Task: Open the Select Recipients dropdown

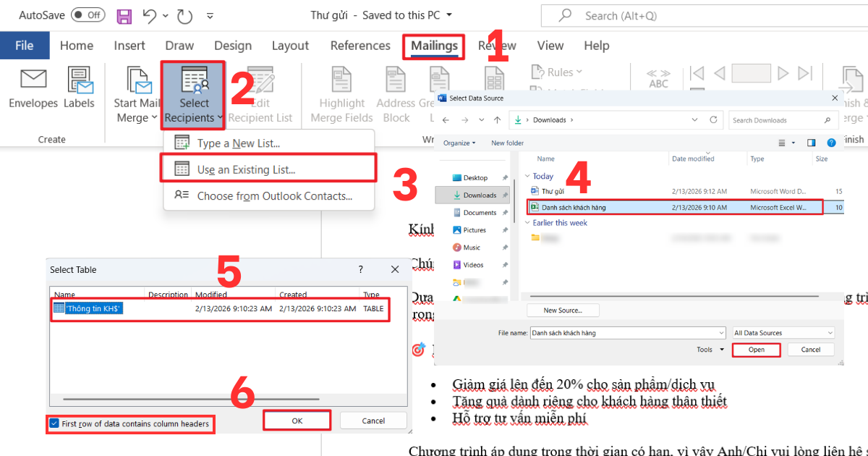Action: [x=194, y=94]
